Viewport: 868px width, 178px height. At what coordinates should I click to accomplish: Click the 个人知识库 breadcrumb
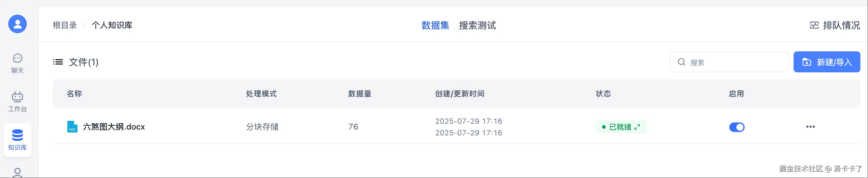112,25
